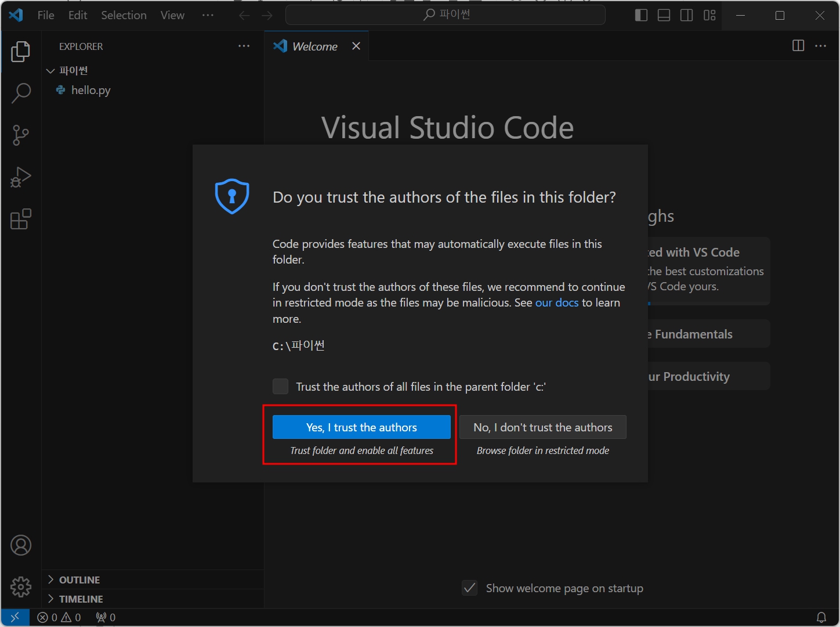The image size is (840, 627).
Task: Open the Manage gear icon
Action: click(21, 587)
